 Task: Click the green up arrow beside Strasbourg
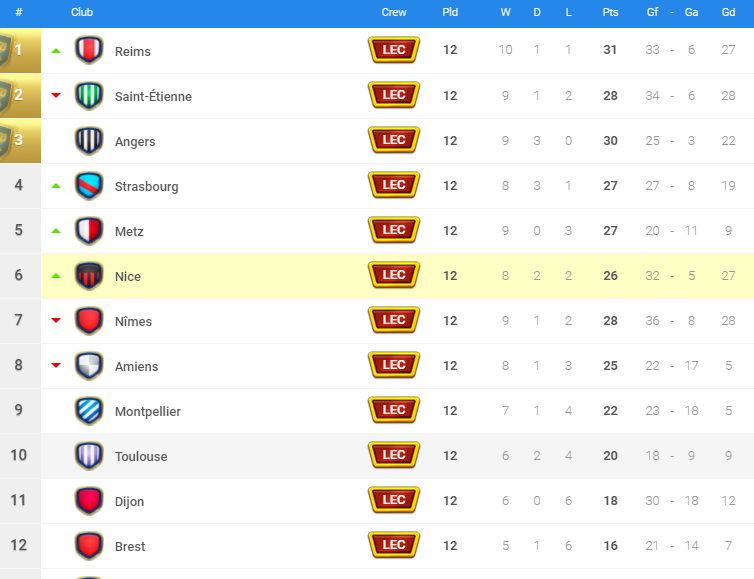[56, 186]
